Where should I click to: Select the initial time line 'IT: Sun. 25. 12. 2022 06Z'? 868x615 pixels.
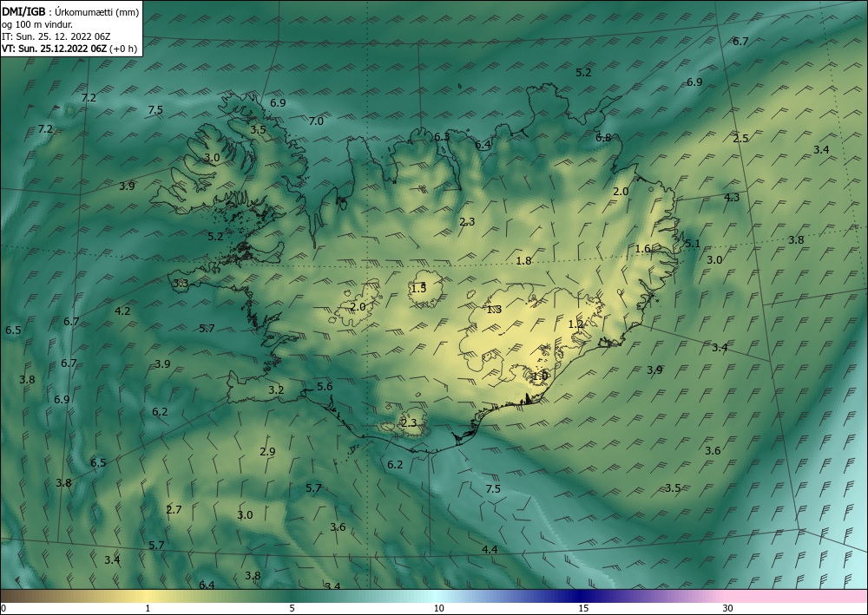[56, 36]
